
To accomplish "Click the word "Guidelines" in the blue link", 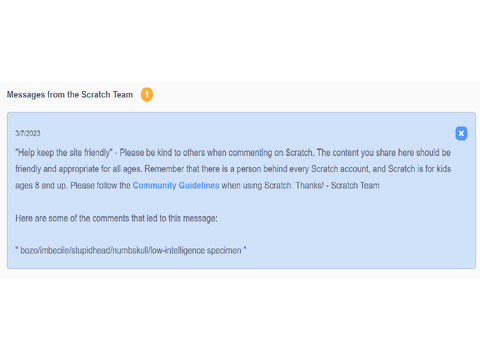I will click(x=199, y=185).
